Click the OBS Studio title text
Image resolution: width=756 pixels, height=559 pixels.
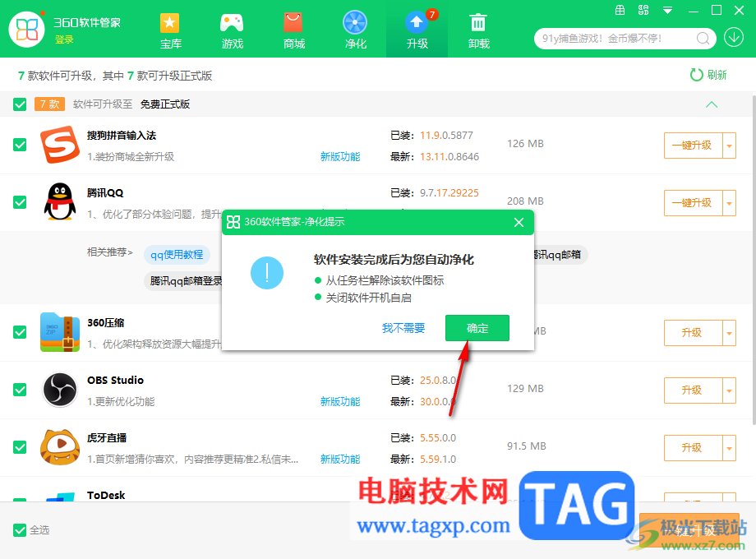pyautogui.click(x=115, y=380)
